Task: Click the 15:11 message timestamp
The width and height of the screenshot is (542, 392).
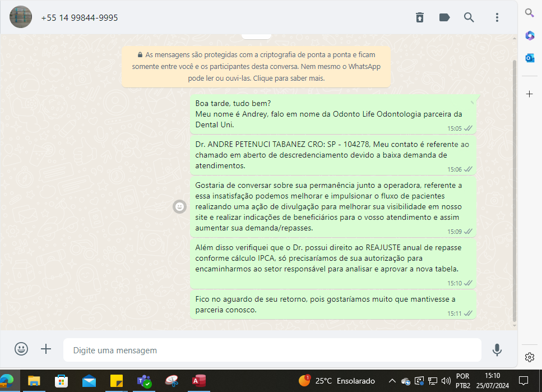Action: tap(454, 313)
